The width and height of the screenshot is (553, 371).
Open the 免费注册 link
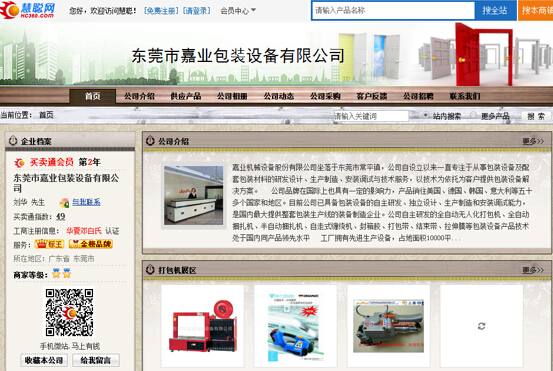coord(161,11)
